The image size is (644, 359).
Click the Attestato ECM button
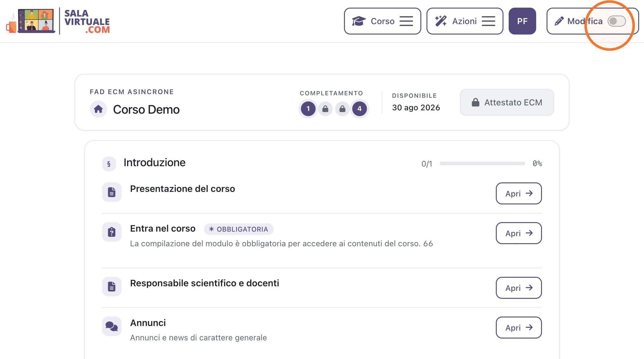tap(507, 102)
